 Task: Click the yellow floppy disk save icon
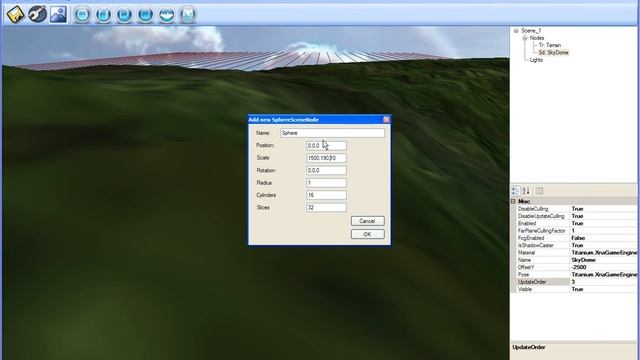pos(16,15)
